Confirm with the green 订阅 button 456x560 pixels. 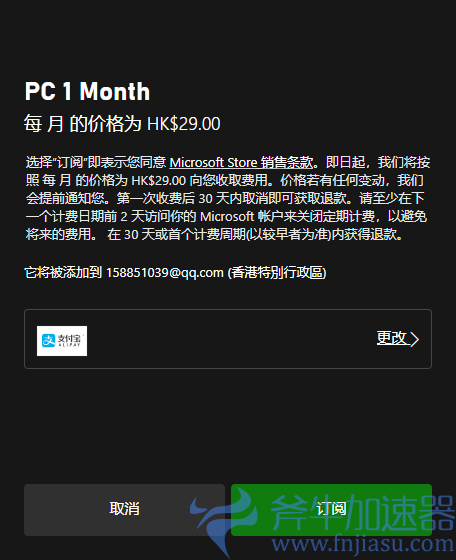(x=331, y=510)
